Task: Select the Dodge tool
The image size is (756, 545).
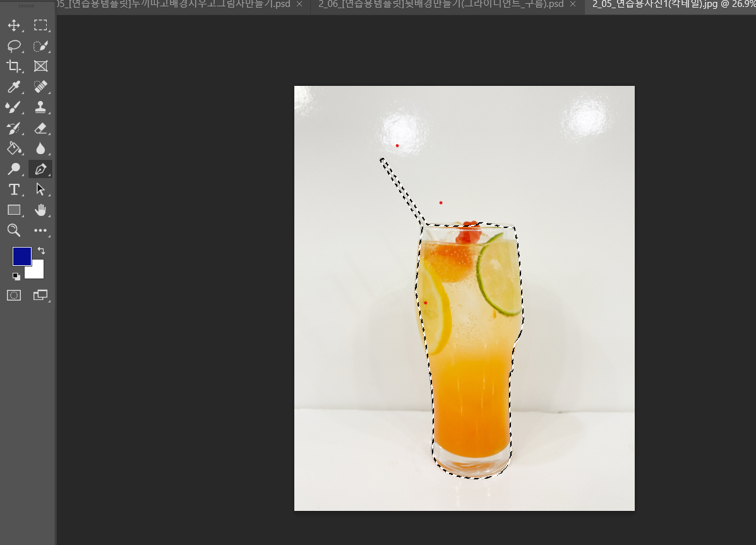Action: pyautogui.click(x=14, y=169)
